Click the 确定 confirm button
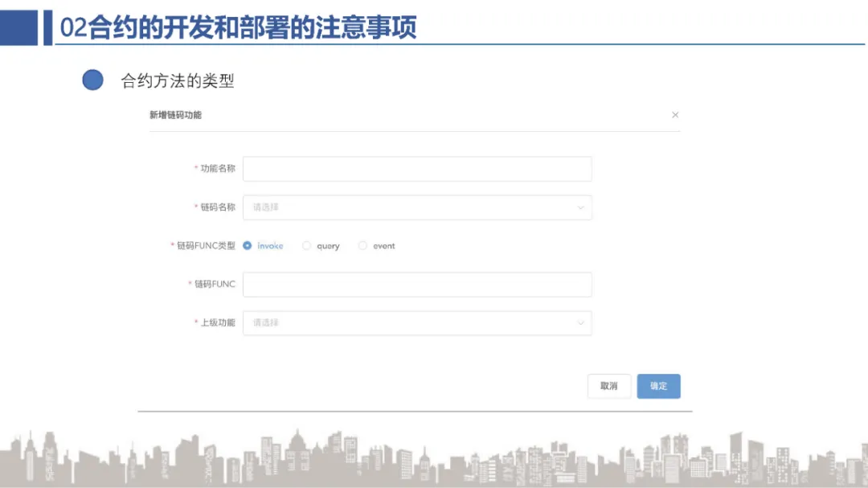The width and height of the screenshot is (868, 488). [658, 386]
